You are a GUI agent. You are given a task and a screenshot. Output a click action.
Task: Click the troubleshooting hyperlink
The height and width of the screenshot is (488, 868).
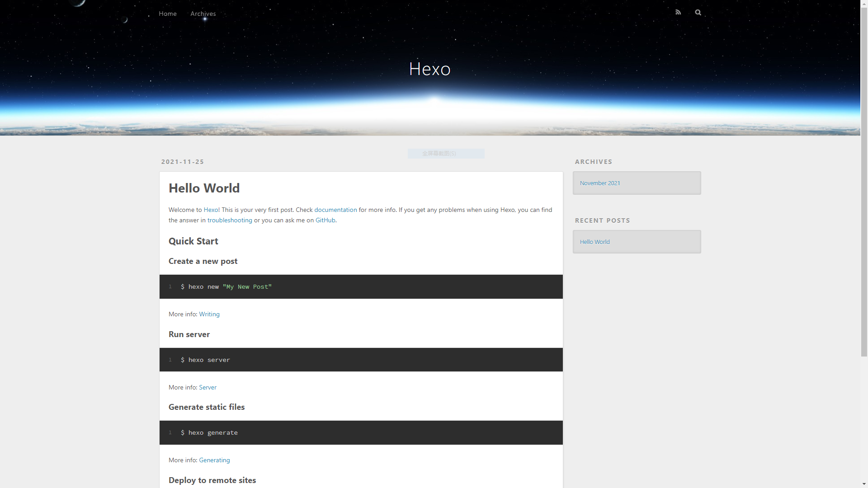pyautogui.click(x=230, y=220)
